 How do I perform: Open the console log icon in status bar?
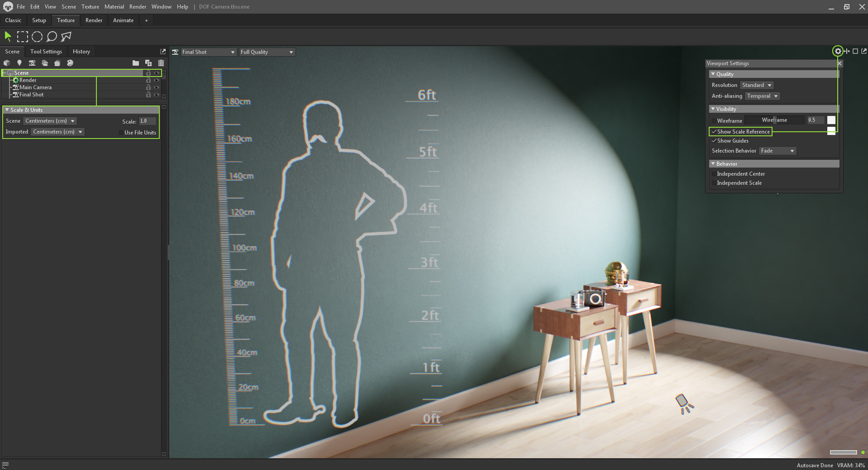(x=5, y=465)
